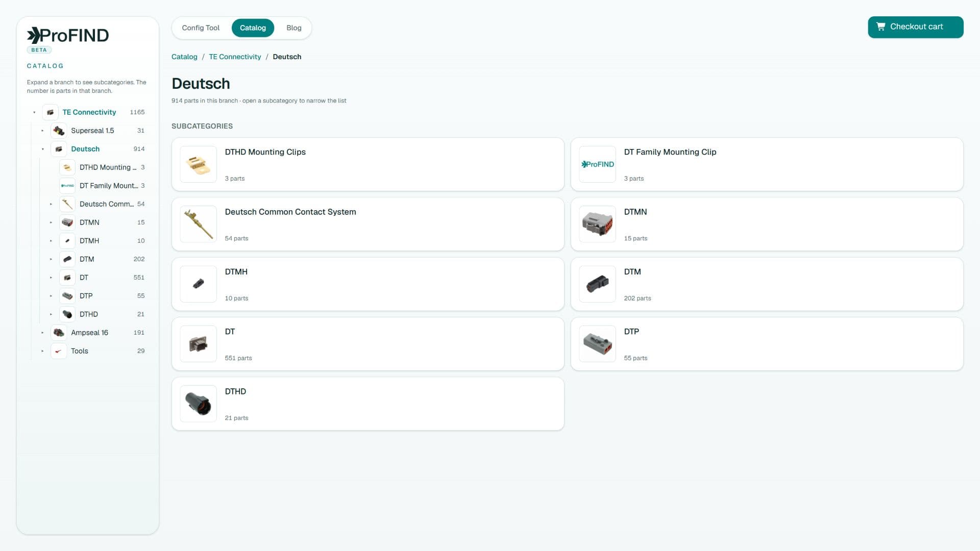This screenshot has width=980, height=551.
Task: Expand the DTMH branch arrow
Action: [x=51, y=241]
